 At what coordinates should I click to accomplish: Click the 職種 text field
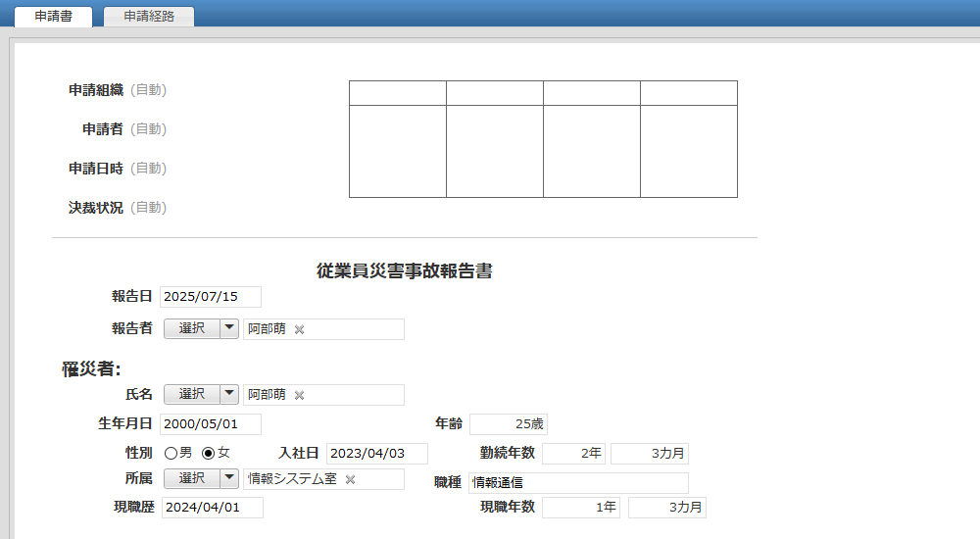[x=578, y=483]
